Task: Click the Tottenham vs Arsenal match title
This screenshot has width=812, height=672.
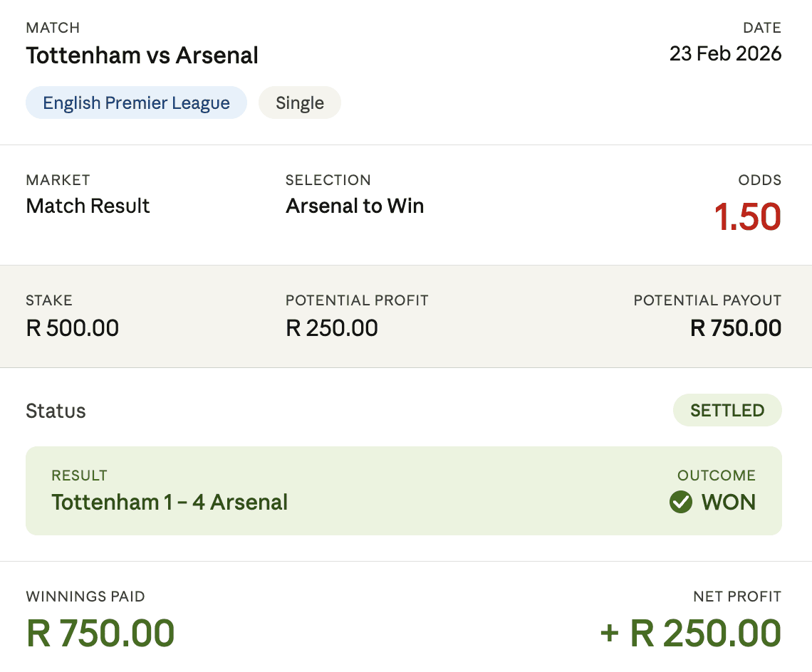Action: (x=142, y=56)
